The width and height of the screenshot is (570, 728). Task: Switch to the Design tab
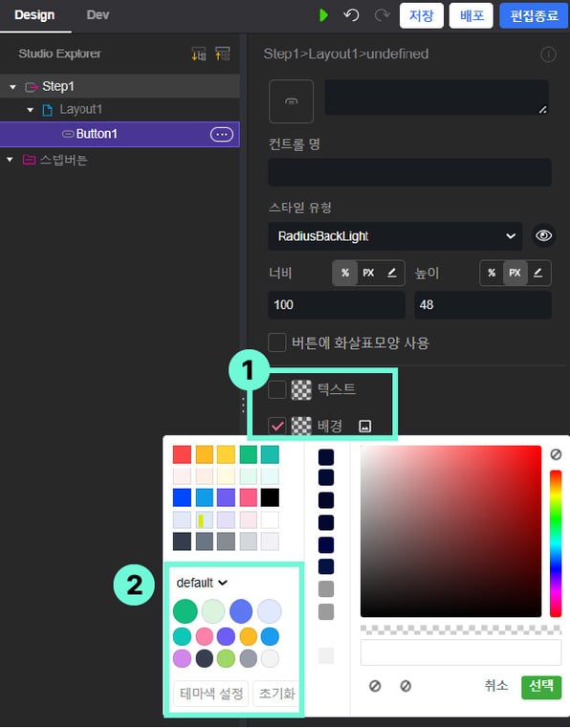[34, 15]
